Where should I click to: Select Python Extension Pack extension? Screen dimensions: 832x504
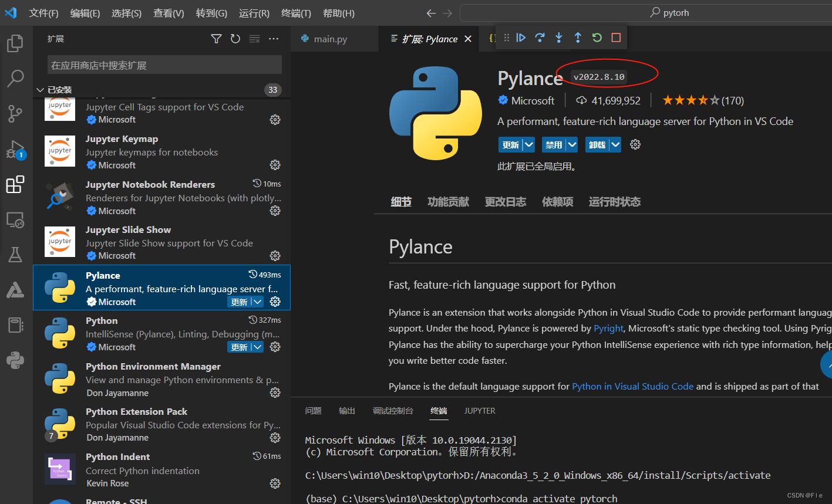point(161,425)
